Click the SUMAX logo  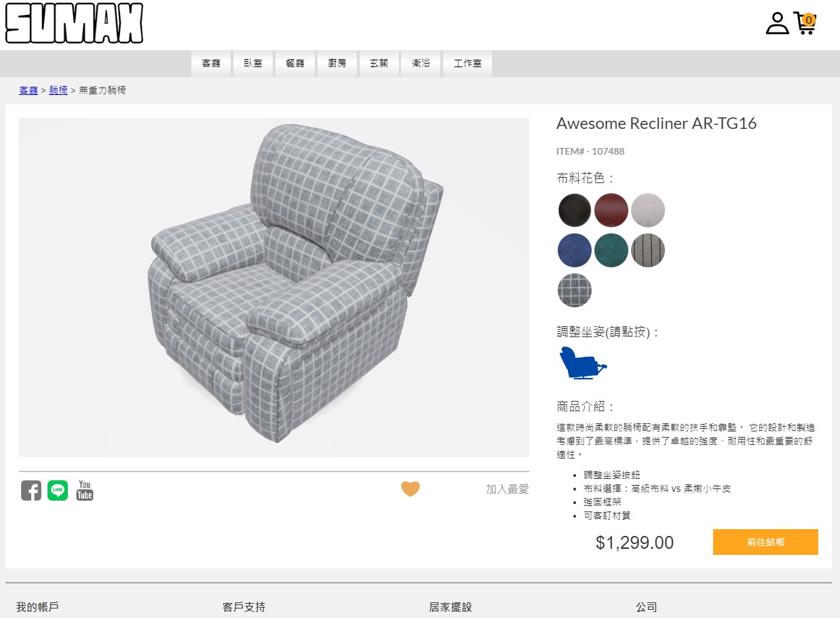point(75,23)
